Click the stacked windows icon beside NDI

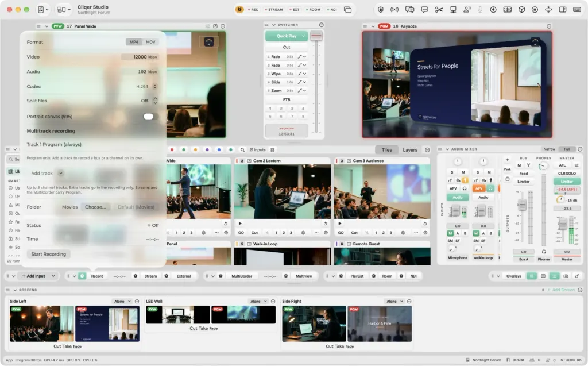[347, 10]
